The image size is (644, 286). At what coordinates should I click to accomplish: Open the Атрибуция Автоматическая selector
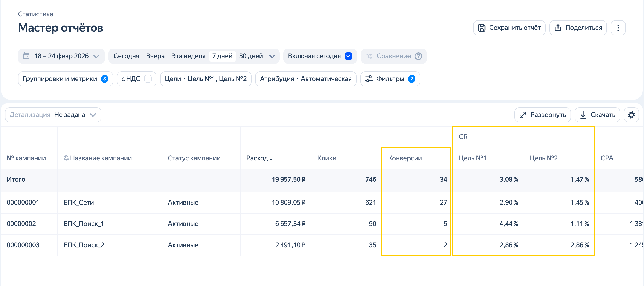coord(305,79)
